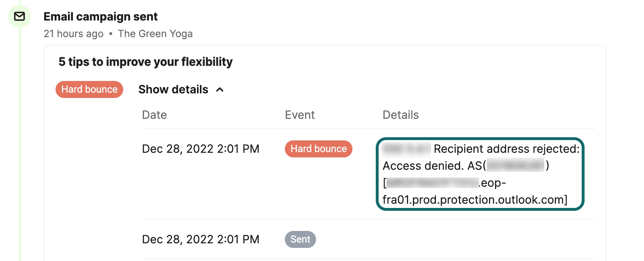This screenshot has height=261, width=644.
Task: Click "Recipient address rejected:" text in details
Action: [x=507, y=149]
